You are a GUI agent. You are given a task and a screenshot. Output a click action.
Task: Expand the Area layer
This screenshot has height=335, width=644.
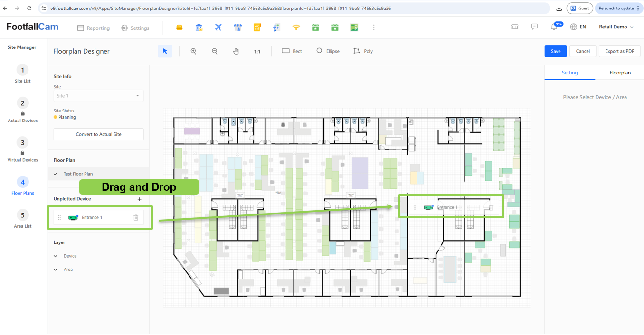[x=57, y=270]
